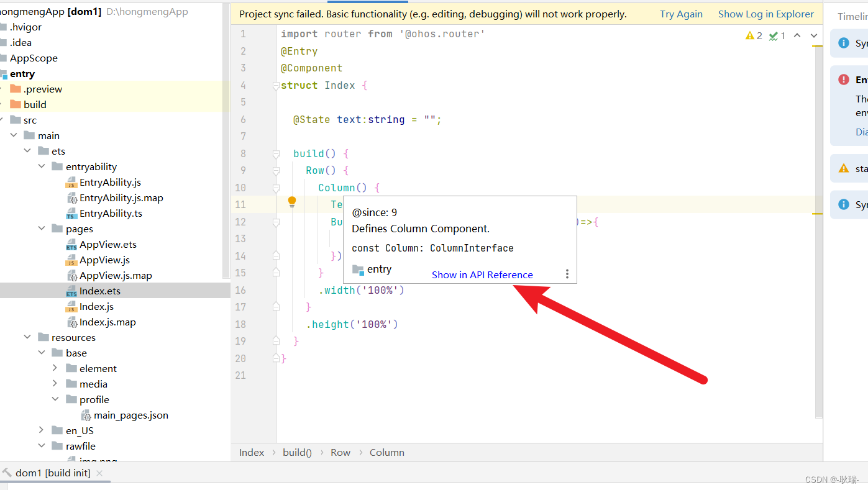Open the Try Again sync link
Image resolution: width=868 pixels, height=490 pixels.
tap(681, 14)
